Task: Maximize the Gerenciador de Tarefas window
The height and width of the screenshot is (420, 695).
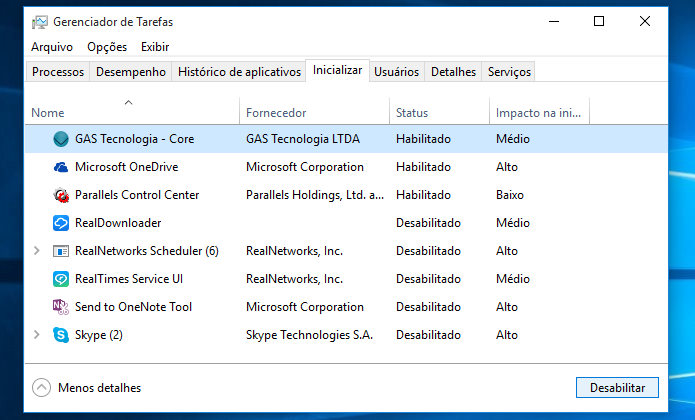Action: [599, 21]
